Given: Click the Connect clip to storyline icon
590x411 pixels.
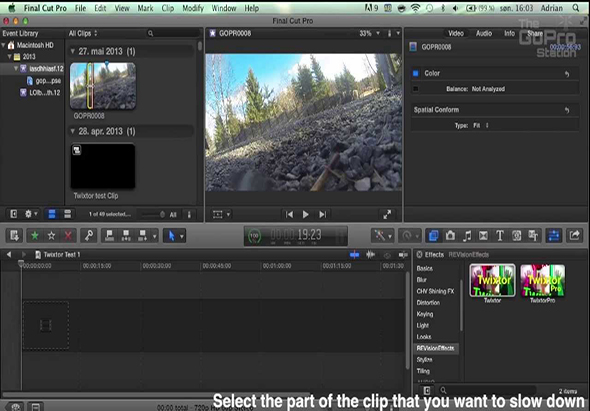Looking at the screenshot, I should [x=109, y=236].
